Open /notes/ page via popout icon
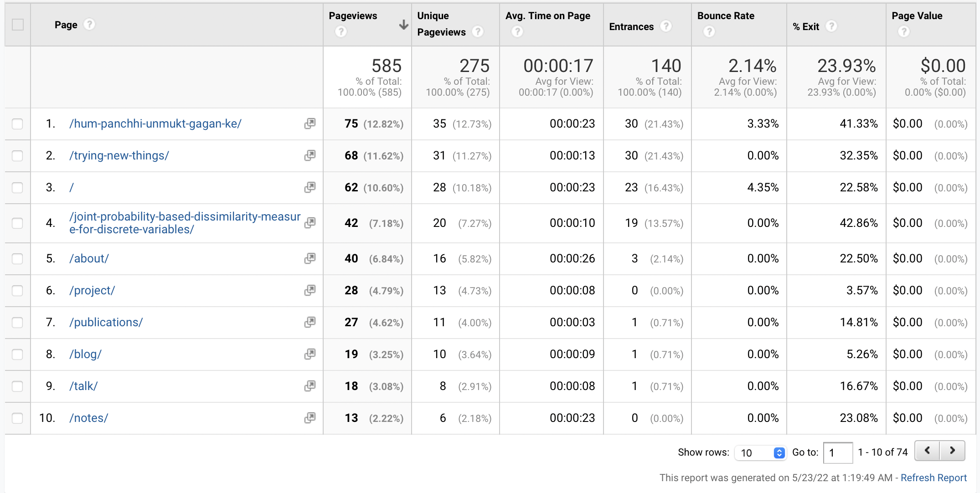Image resolution: width=980 pixels, height=493 pixels. pos(310,418)
